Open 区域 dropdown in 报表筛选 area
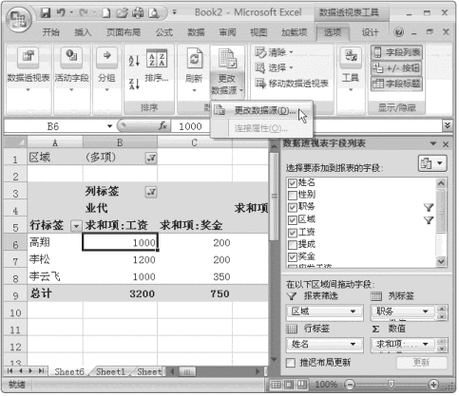Screen dimensions: 459x396 point(353,312)
